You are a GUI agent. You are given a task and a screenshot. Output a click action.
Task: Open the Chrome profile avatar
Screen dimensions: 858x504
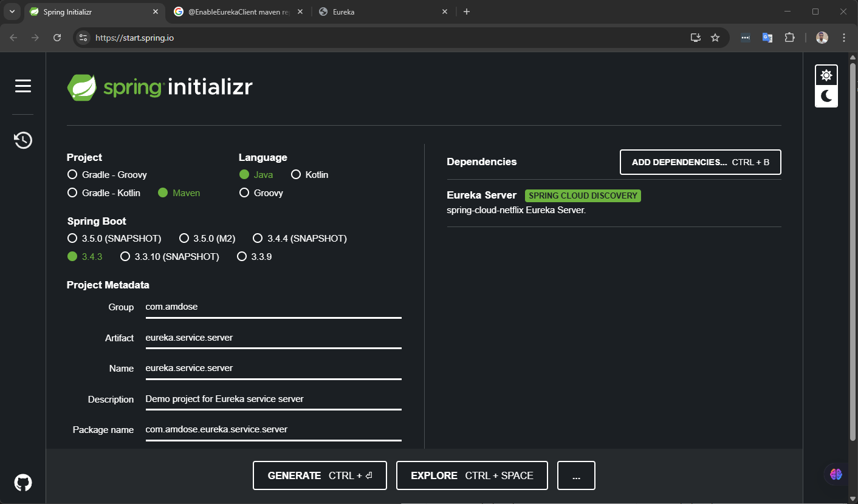[822, 38]
